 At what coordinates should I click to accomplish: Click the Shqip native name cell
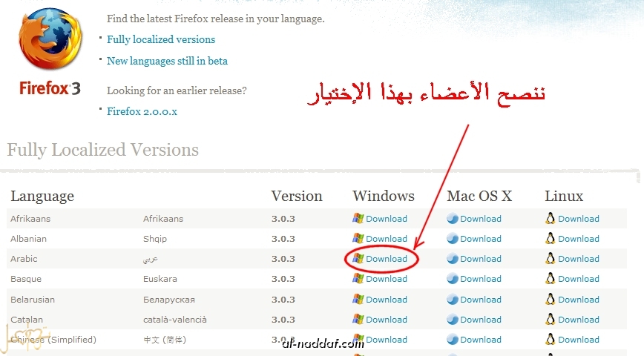point(155,240)
